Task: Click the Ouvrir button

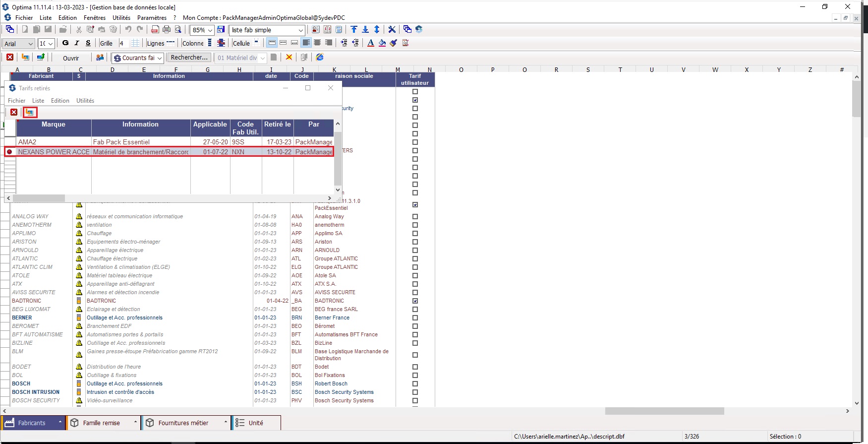Action: click(71, 58)
